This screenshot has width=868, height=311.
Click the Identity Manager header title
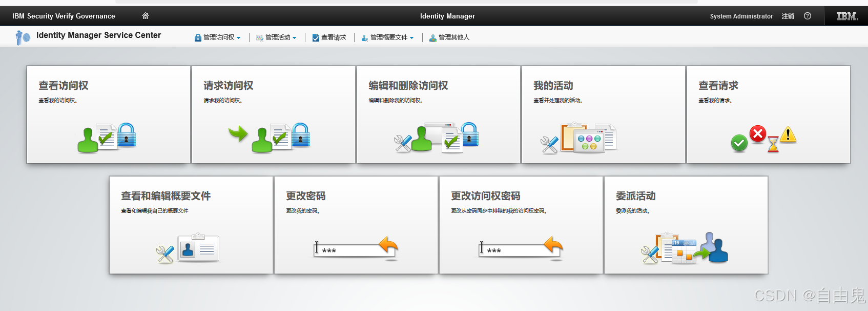coord(447,16)
